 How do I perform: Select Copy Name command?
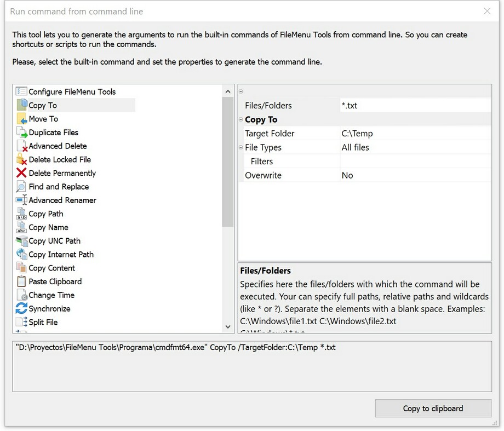point(48,228)
